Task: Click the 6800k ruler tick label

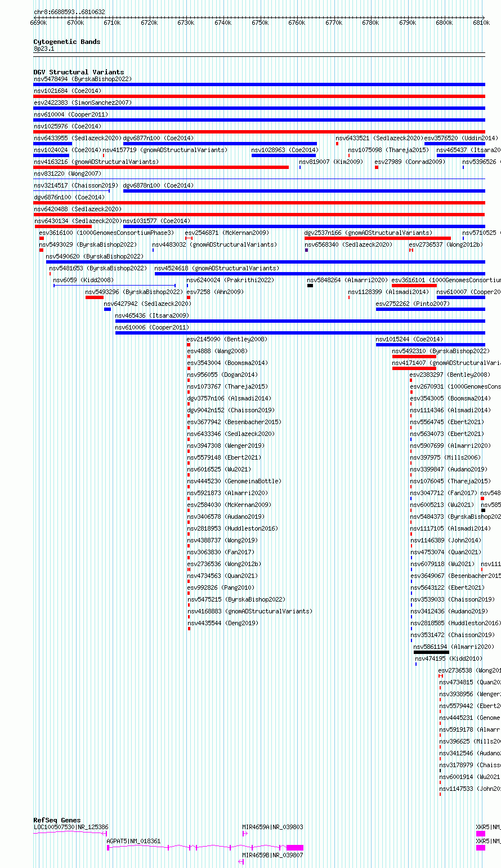Action: click(x=444, y=23)
